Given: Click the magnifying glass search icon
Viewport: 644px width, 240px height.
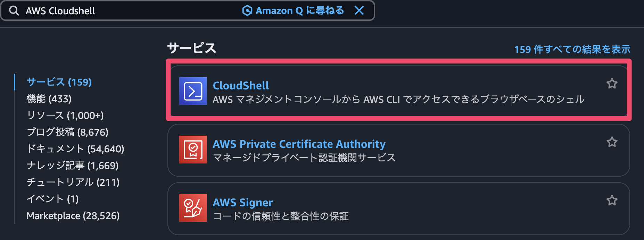Looking at the screenshot, I should [x=14, y=11].
